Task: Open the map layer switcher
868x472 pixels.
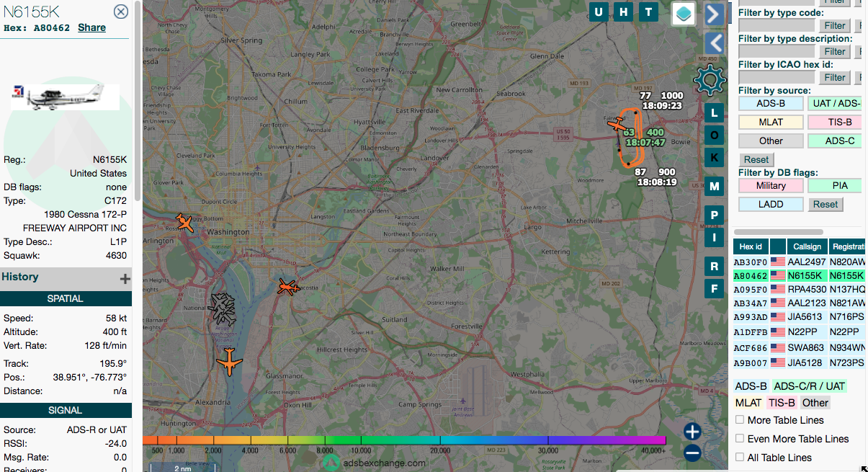Action: (x=684, y=13)
